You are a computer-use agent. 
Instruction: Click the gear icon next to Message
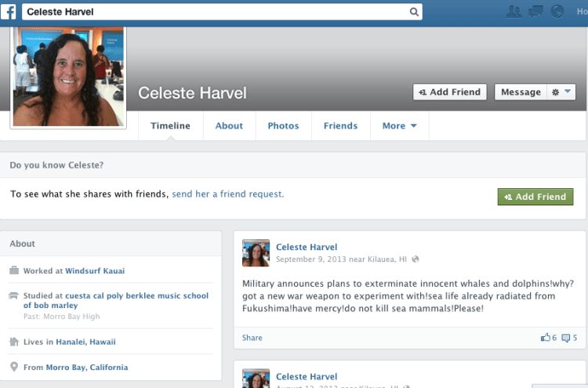coord(555,92)
